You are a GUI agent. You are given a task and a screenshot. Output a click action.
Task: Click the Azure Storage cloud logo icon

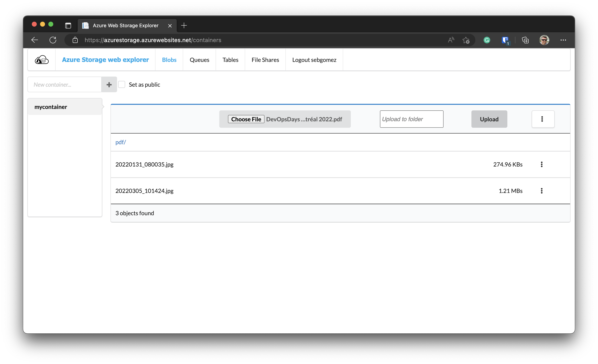(x=42, y=60)
